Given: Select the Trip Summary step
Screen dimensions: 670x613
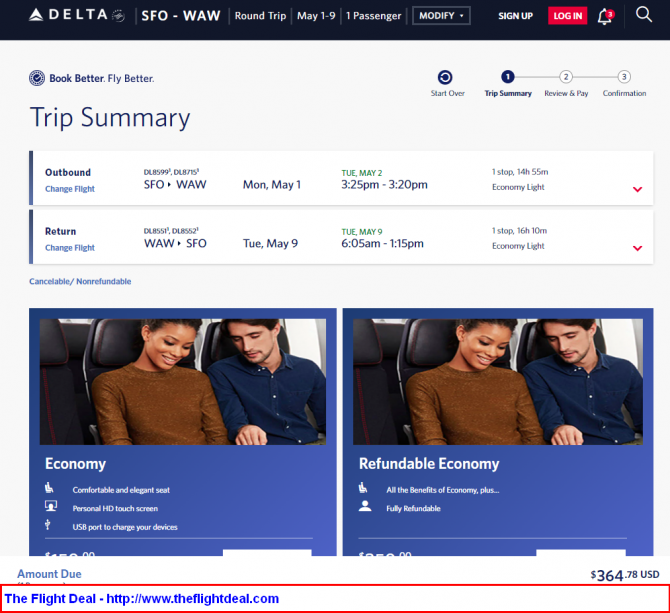Looking at the screenshot, I should [x=508, y=84].
